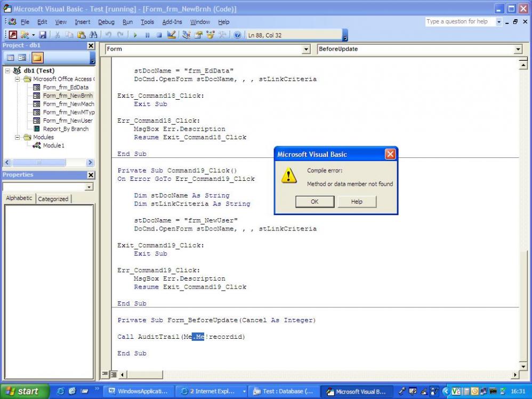Toggle Design Mode icon
The height and width of the screenshot is (399, 532).
171,35
